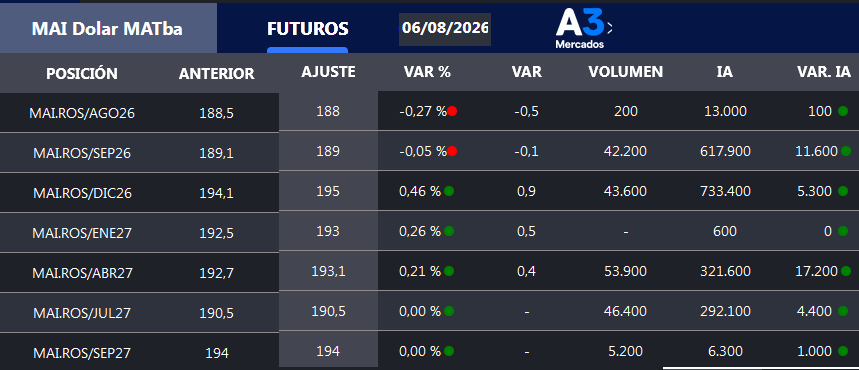The height and width of the screenshot is (370, 859).
Task: Click the green dot beside 17.200
Action: pos(846,271)
